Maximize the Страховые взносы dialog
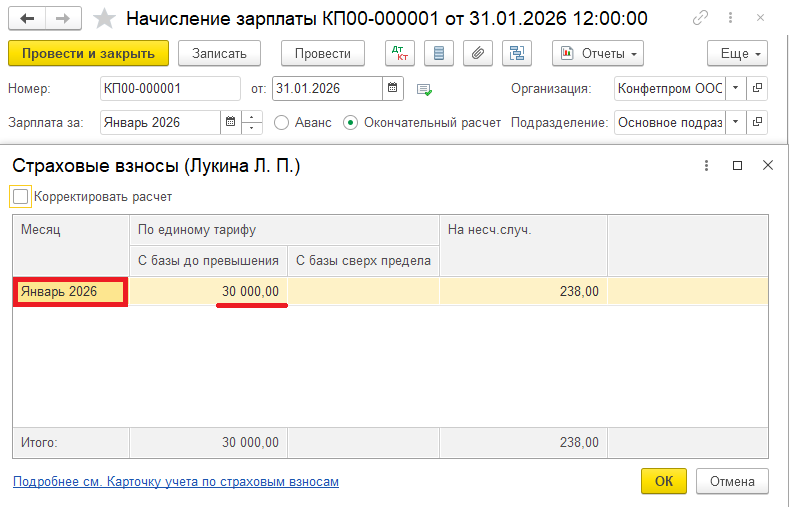This screenshot has height=507, width=789. [x=738, y=165]
